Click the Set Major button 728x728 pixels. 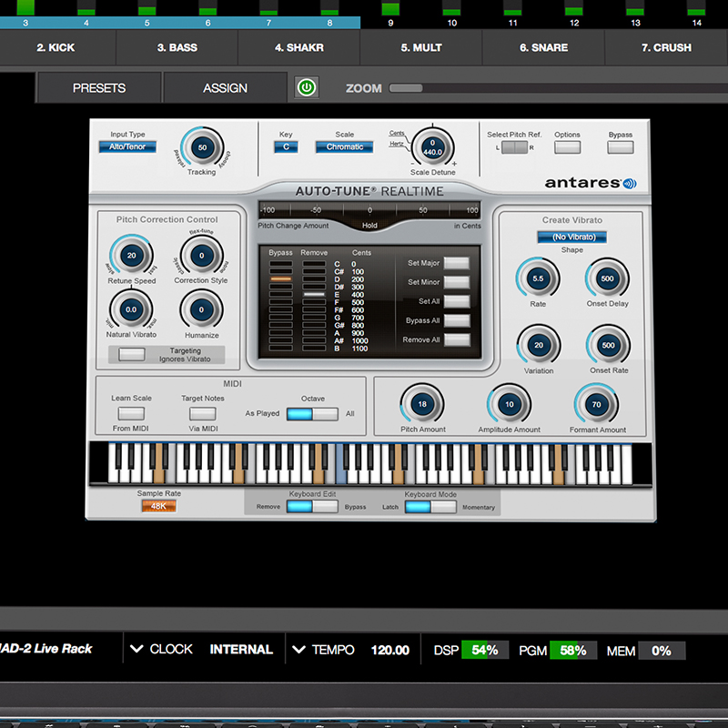click(x=457, y=263)
